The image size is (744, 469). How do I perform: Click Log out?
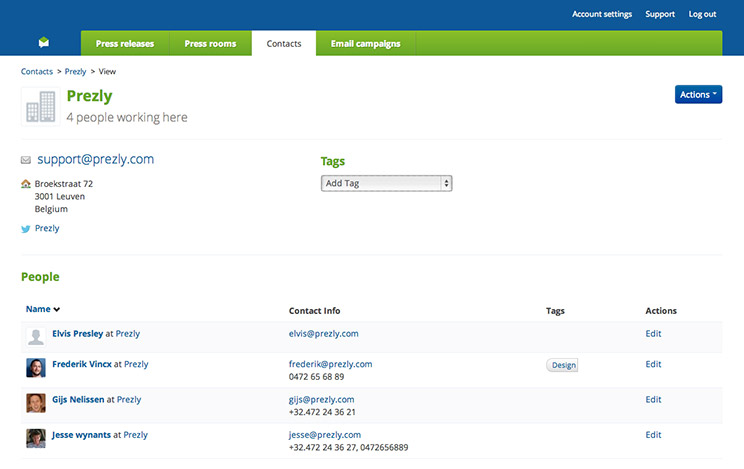702,14
